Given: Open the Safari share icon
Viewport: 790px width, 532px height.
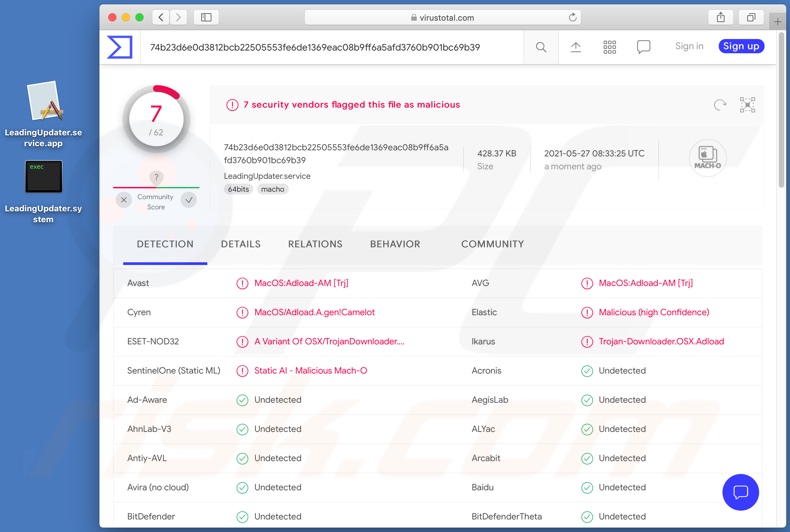Looking at the screenshot, I should point(721,17).
